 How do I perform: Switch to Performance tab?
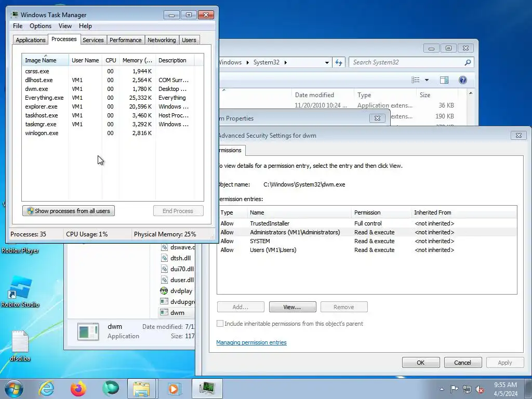pos(125,40)
